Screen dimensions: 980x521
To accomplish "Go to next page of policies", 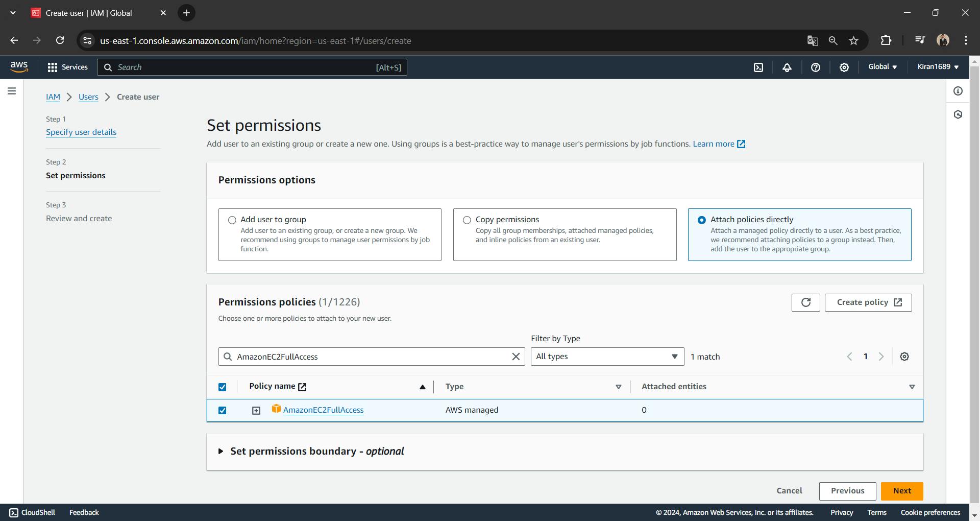I will coord(881,357).
